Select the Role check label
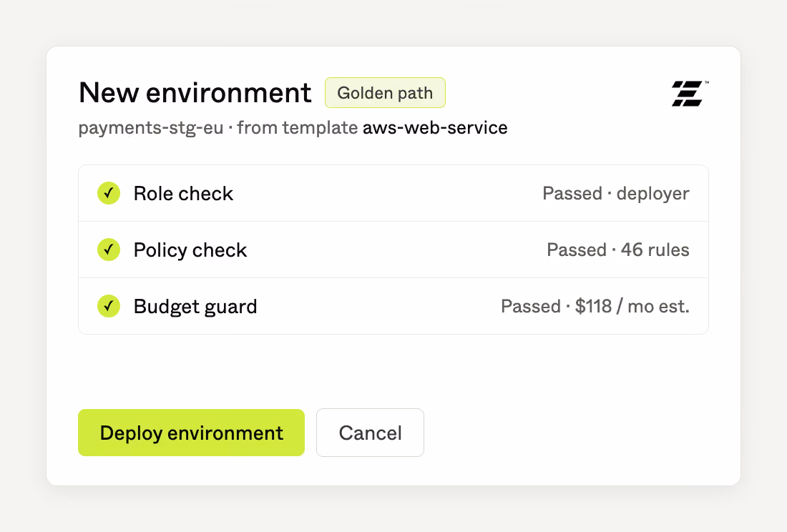This screenshot has height=532, width=787. point(183,194)
